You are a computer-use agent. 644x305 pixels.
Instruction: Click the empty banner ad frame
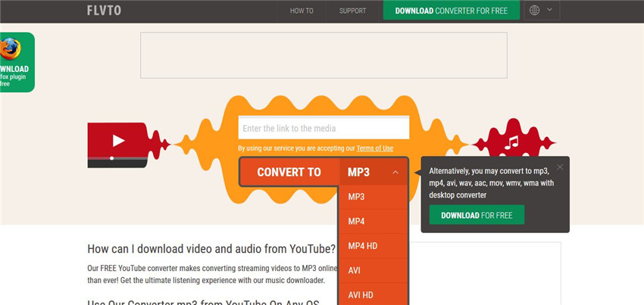(x=324, y=55)
